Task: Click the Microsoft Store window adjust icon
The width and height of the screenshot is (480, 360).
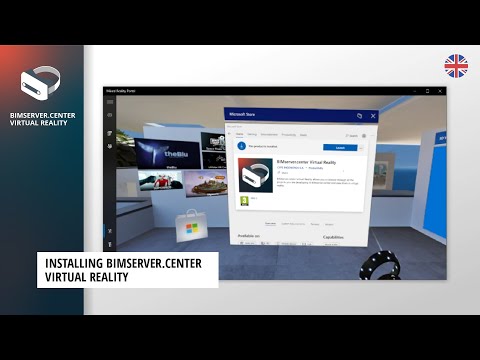Action: [359, 116]
